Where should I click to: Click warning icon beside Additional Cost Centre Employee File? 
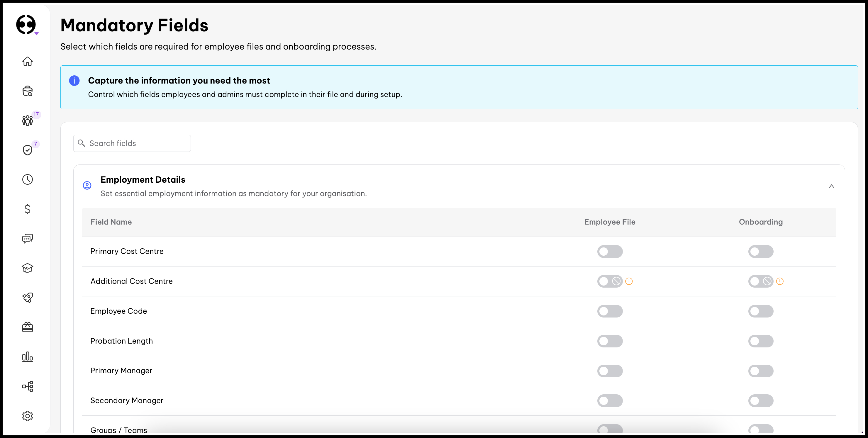[629, 281]
